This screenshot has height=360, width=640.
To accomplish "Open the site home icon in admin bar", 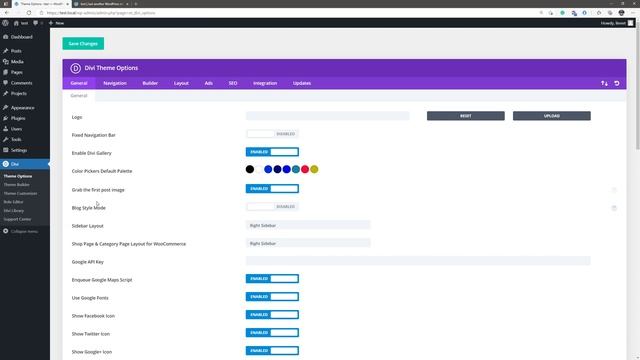I will point(16,23).
